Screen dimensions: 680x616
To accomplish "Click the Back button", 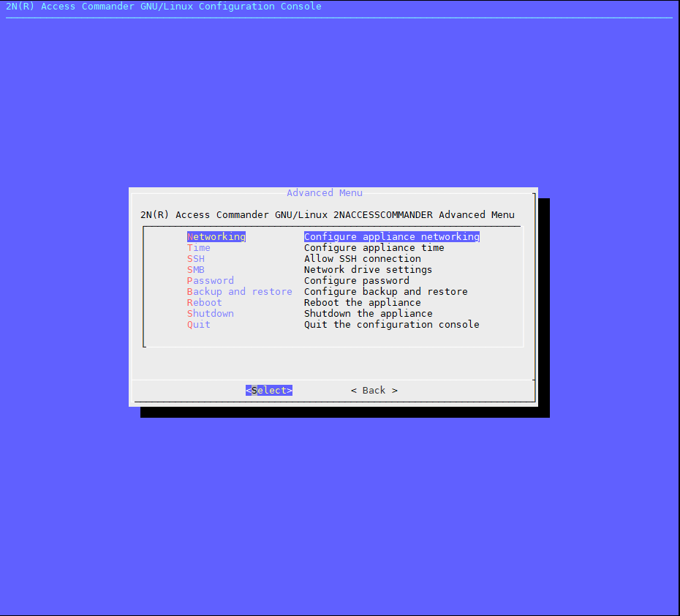I will 374,391.
